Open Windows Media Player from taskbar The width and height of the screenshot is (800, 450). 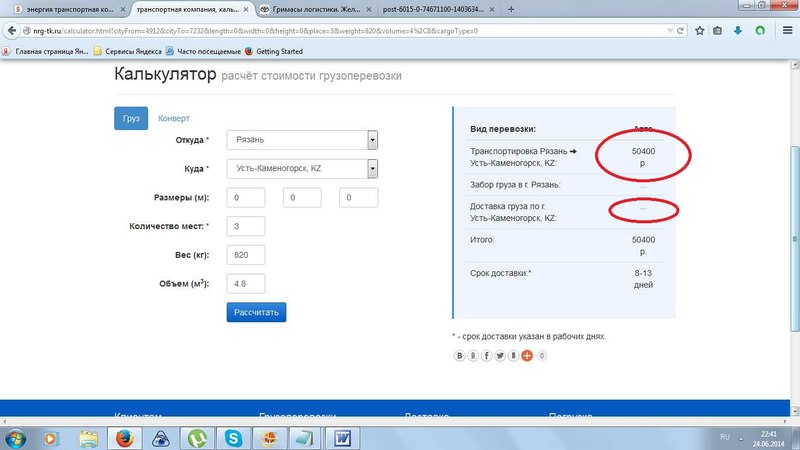(x=50, y=439)
